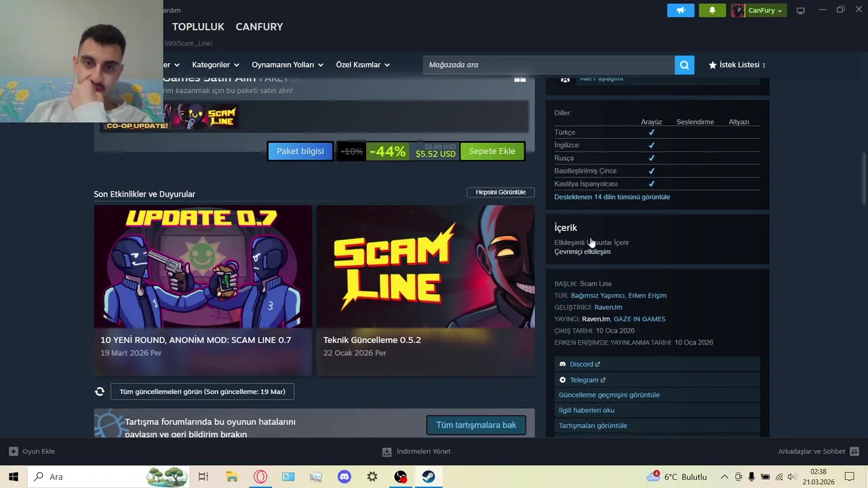Open İndirmeleri Yönet downloads manager

[x=416, y=451]
